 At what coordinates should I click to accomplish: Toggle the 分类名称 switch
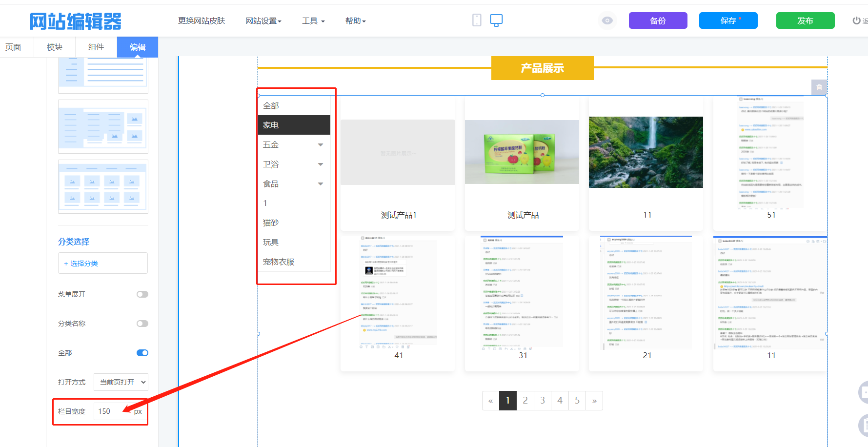[x=142, y=324]
